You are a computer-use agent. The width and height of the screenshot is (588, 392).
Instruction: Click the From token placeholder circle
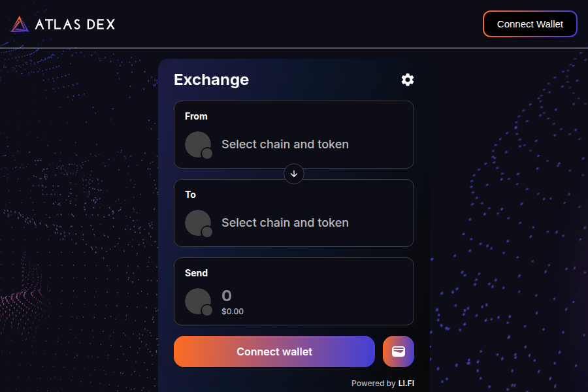pyautogui.click(x=197, y=143)
